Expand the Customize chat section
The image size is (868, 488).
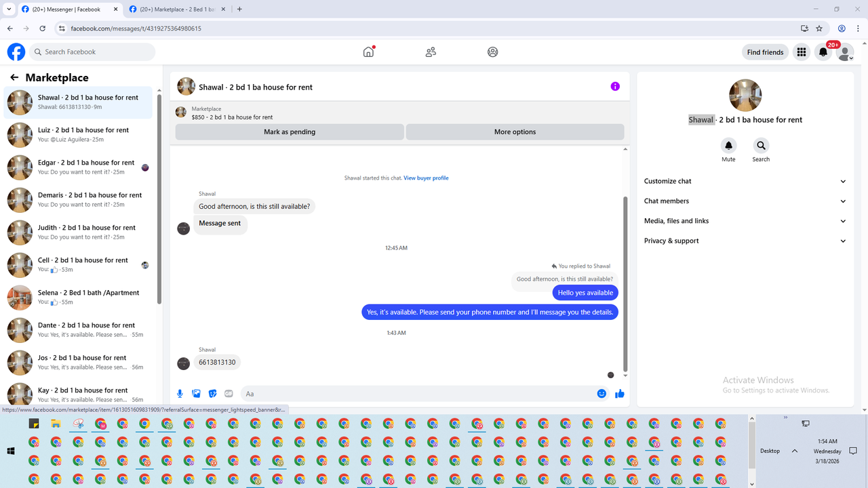point(745,181)
